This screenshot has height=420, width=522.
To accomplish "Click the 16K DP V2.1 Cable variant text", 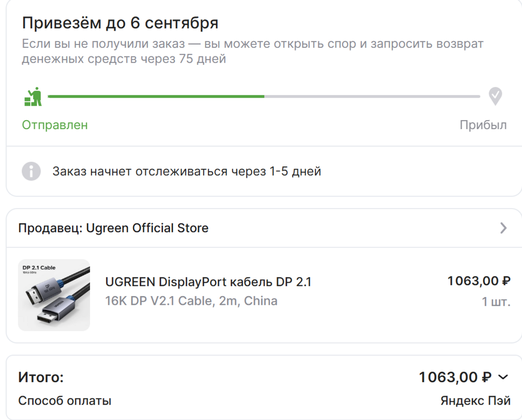I will (x=191, y=301).
